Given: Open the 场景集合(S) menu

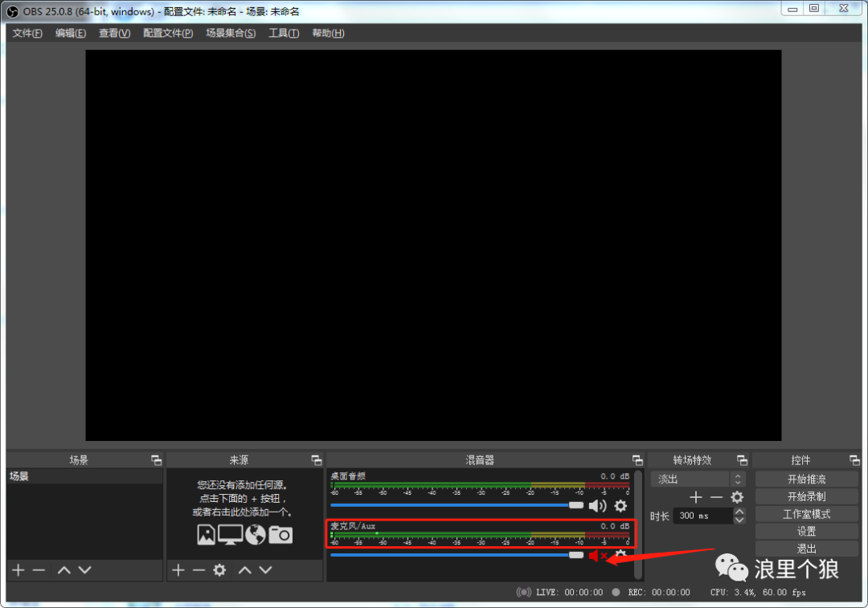Looking at the screenshot, I should coord(231,33).
